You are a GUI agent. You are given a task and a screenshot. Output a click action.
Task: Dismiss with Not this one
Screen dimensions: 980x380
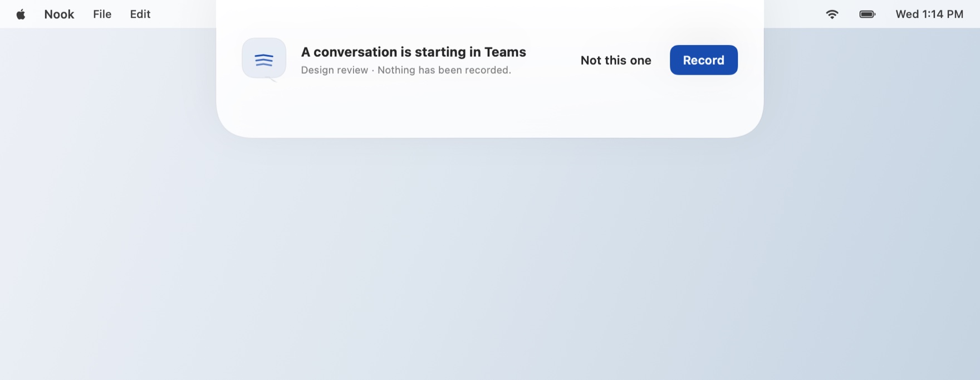coord(616,60)
